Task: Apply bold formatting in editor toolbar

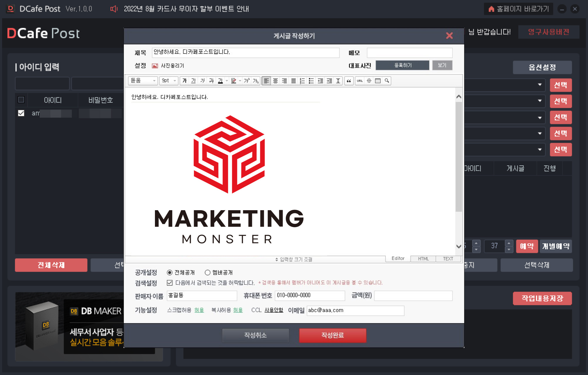Action: 184,81
